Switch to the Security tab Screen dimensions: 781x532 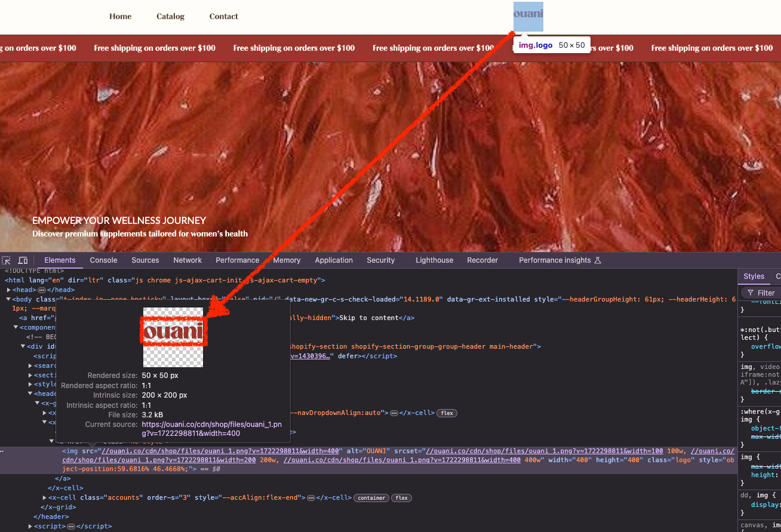(381, 260)
